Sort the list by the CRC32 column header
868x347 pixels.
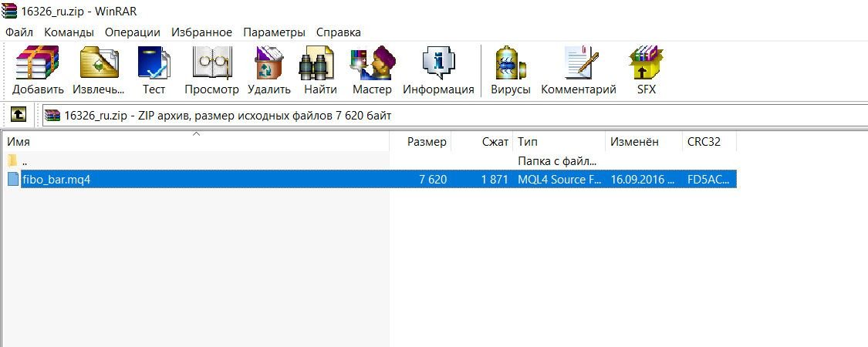pyautogui.click(x=710, y=142)
